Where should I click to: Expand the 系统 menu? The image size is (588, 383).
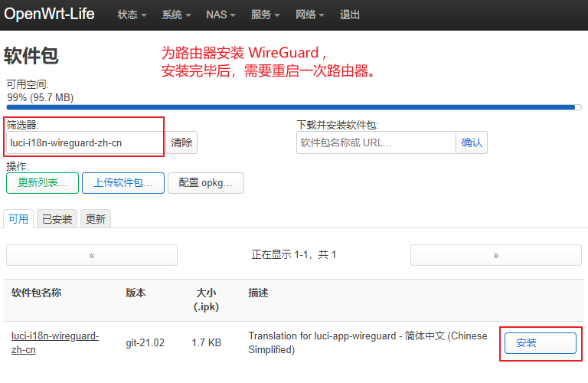pos(176,15)
